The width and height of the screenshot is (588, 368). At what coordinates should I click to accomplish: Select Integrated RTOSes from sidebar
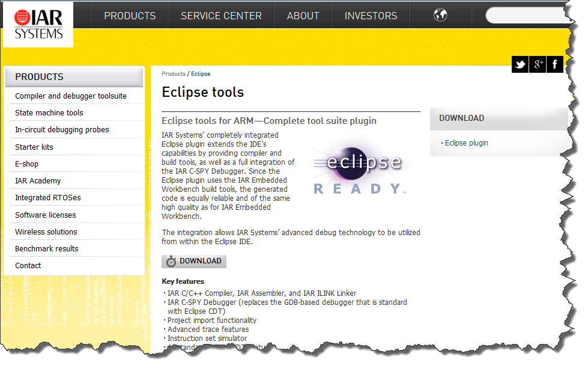(47, 198)
